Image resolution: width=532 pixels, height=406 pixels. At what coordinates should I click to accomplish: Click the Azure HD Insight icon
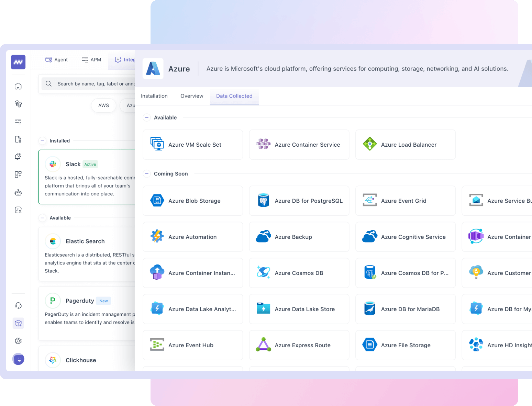pos(476,345)
